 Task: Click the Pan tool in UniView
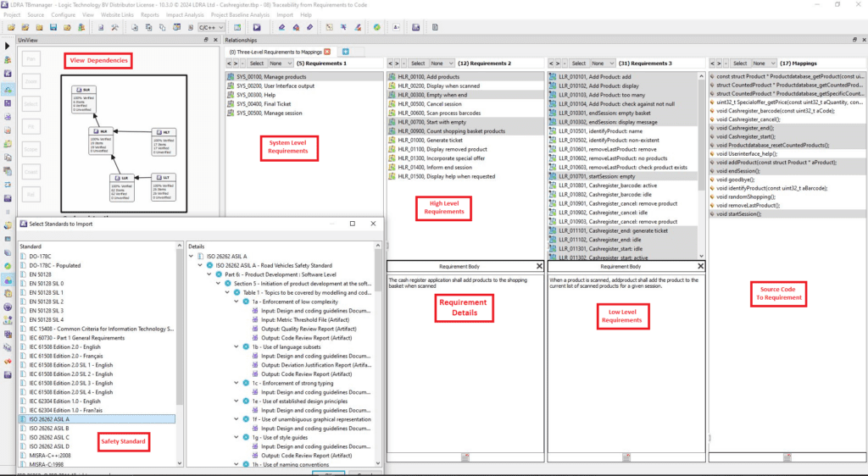[30, 59]
